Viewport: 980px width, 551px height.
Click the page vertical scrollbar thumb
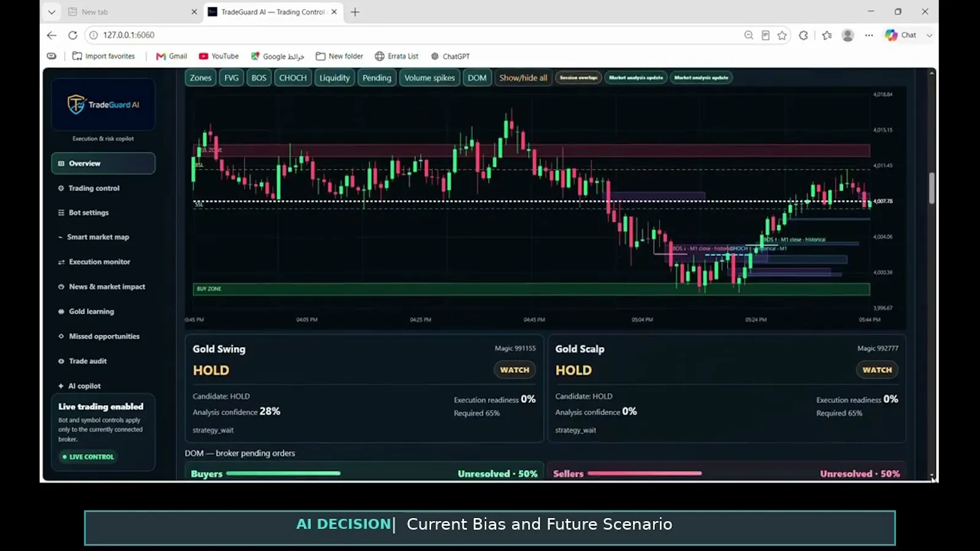click(x=932, y=188)
